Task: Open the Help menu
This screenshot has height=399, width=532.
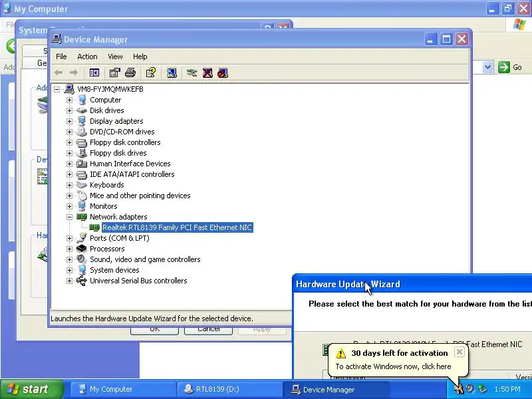Action: click(140, 57)
